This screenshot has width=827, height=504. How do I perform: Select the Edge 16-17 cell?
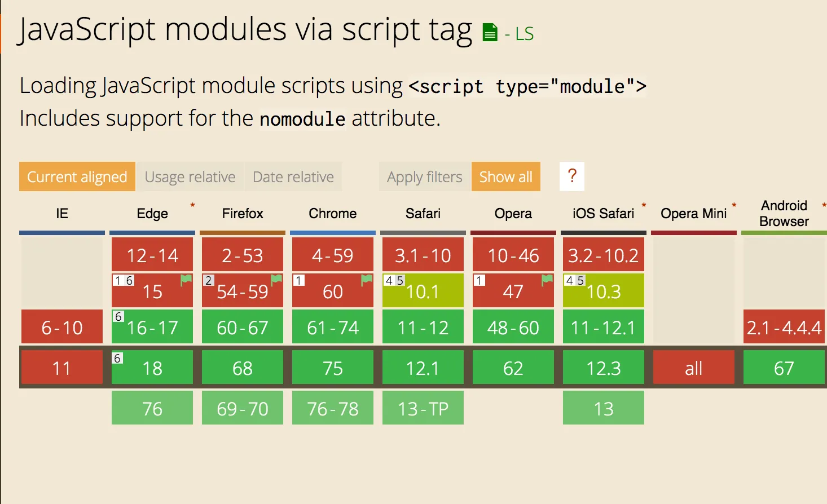[x=152, y=327]
